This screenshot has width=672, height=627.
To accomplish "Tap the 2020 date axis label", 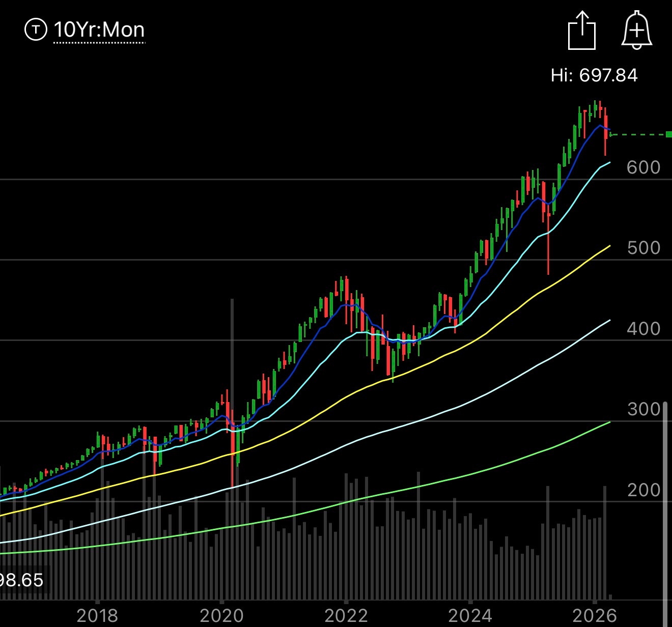I will (221, 616).
